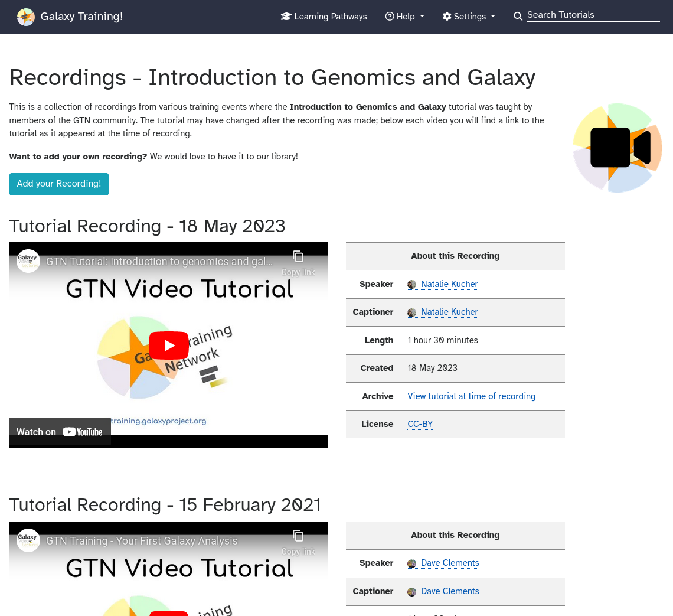Expand the Settings dropdown
673x616 pixels.
(x=469, y=17)
